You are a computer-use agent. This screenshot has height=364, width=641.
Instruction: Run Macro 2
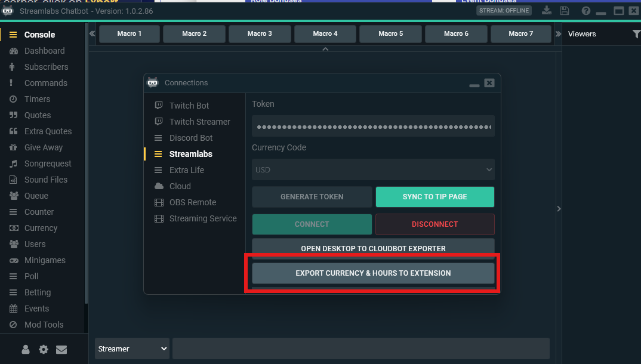tap(194, 34)
